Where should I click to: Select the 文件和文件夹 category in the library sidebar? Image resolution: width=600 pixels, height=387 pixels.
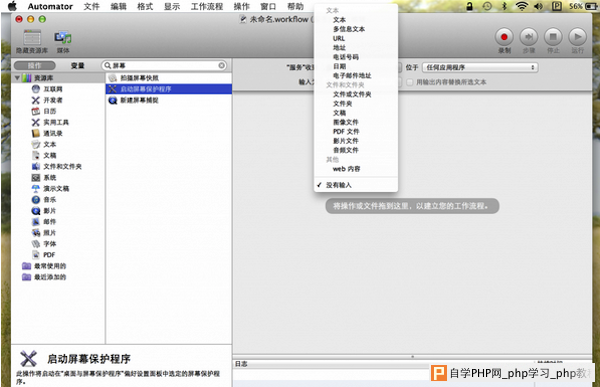coord(62,167)
